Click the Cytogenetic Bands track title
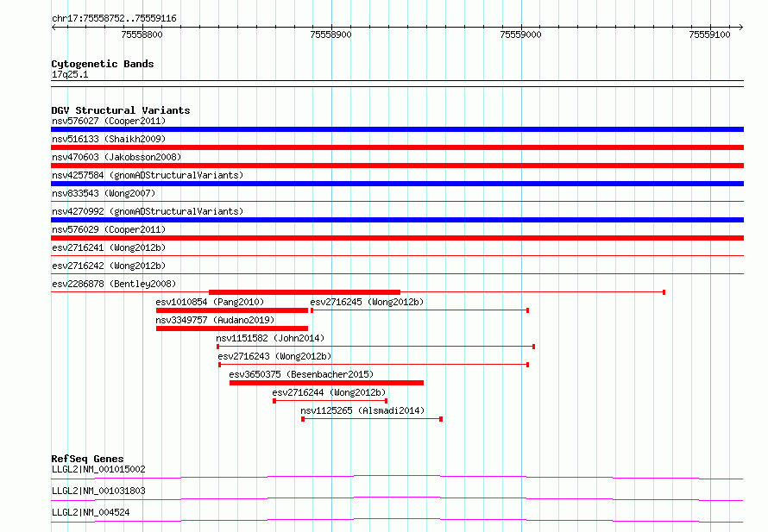768x532 pixels. 103,64
